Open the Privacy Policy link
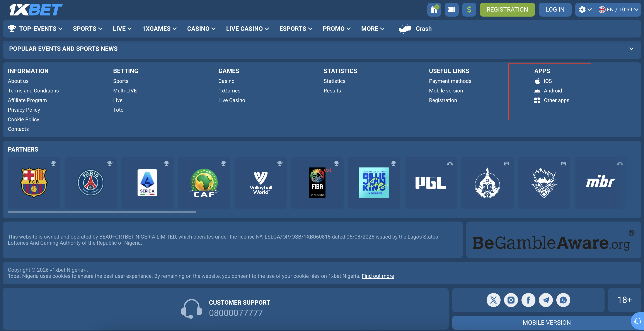Screen dimensions: 644x331 coord(24,110)
